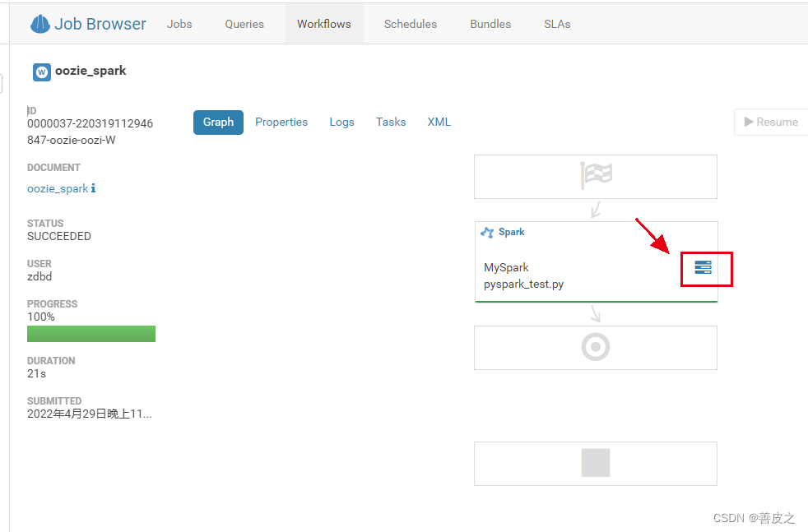Click the oozie_spark workflow W icon
This screenshot has height=532, width=808.
click(42, 72)
